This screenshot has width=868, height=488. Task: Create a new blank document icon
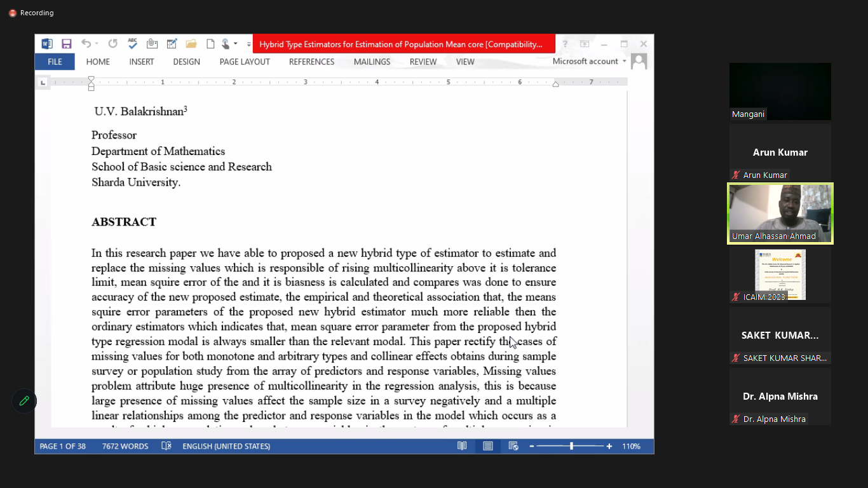coord(210,44)
